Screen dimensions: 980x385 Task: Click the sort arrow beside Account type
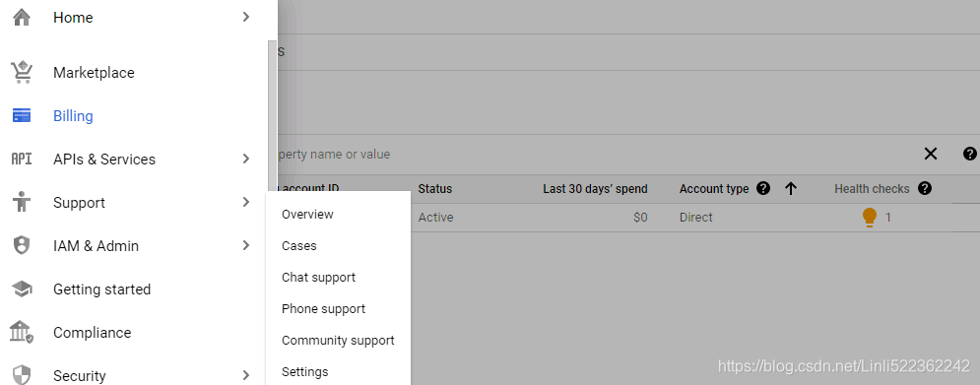click(x=791, y=189)
